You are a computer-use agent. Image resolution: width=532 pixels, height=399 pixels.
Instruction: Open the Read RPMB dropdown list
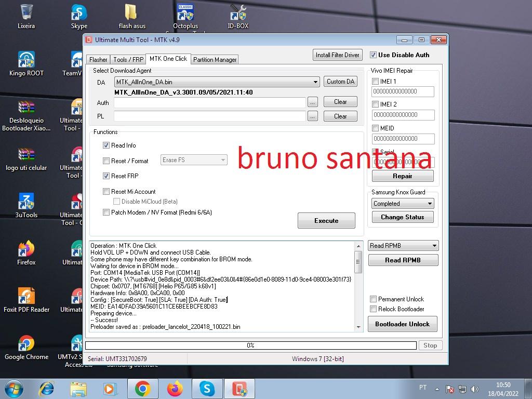[403, 246]
